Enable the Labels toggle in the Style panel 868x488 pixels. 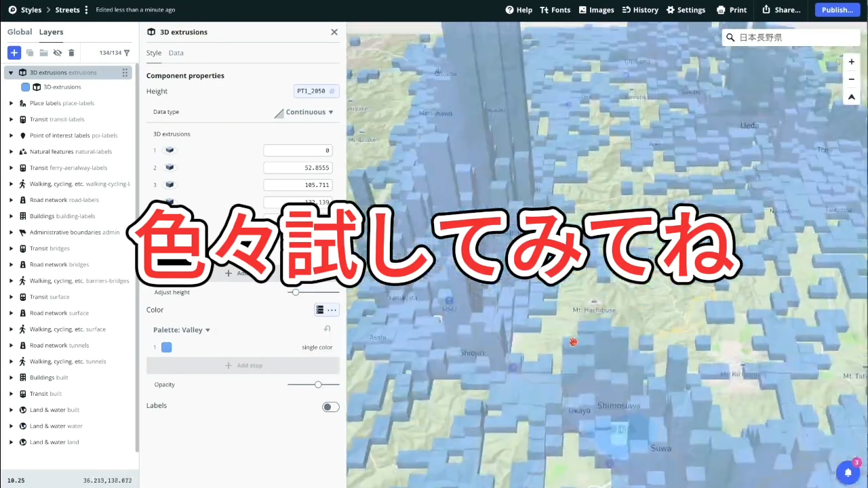coord(330,406)
